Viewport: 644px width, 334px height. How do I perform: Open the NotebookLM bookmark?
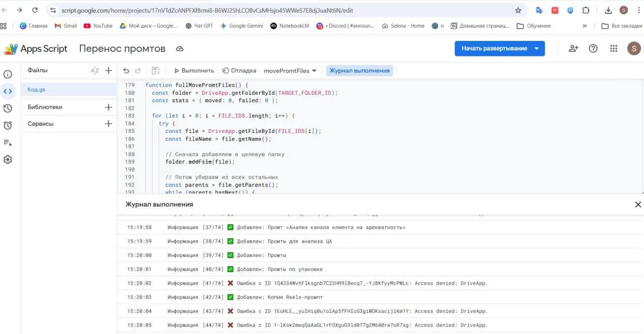(x=290, y=26)
